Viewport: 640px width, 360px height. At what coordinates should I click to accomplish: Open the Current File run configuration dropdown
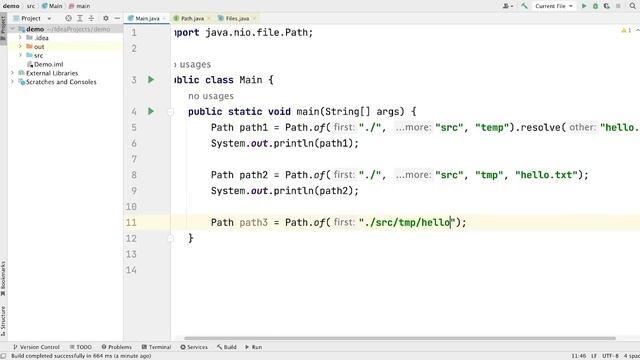(x=553, y=6)
